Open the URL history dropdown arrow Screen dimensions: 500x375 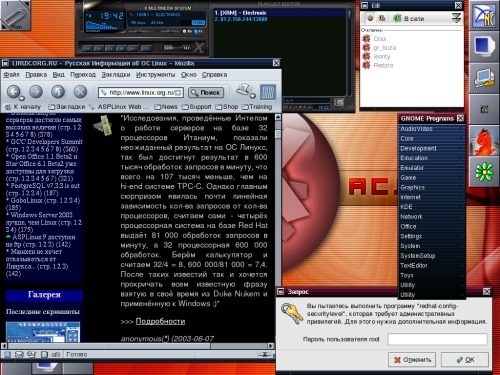179,92
